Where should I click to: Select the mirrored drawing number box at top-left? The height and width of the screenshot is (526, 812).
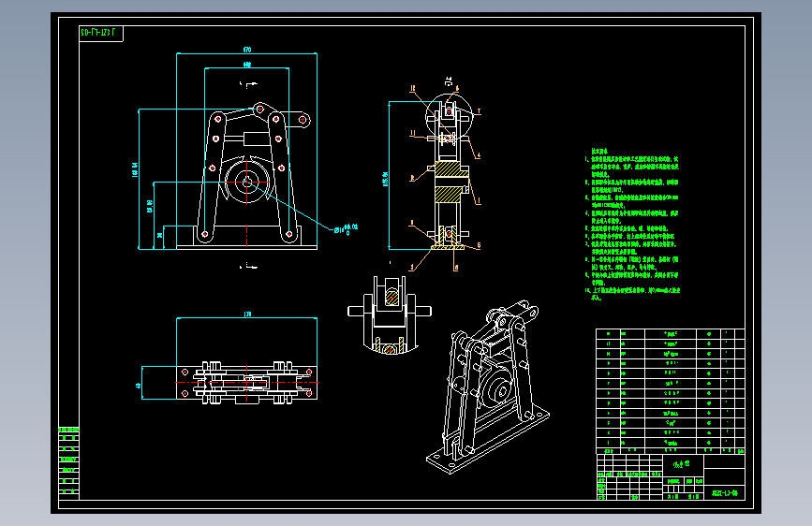pos(101,33)
